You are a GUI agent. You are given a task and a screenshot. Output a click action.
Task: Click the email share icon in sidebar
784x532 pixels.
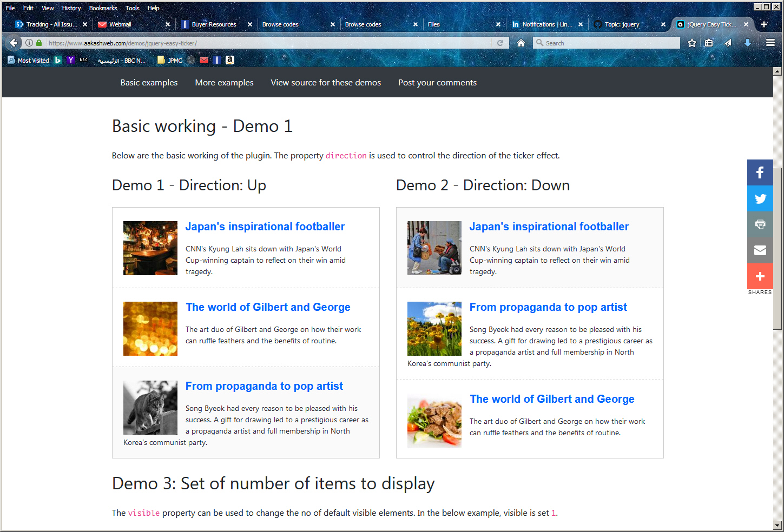click(760, 250)
